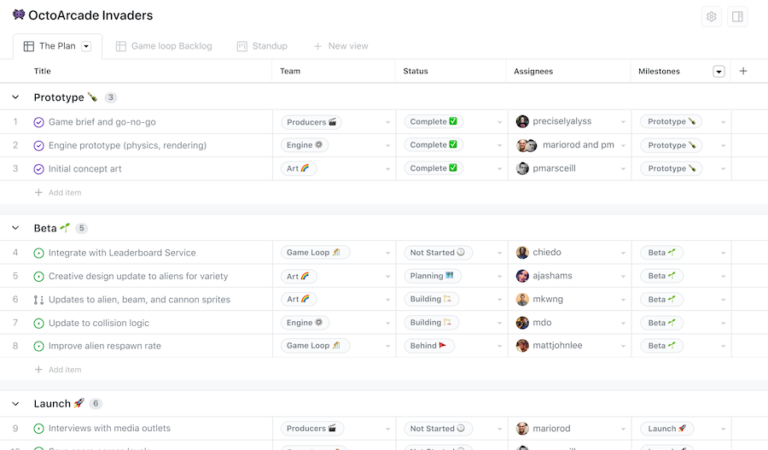Image resolution: width=768 pixels, height=450 pixels.
Task: Click Prototype milestone tag in row 3
Action: (672, 168)
